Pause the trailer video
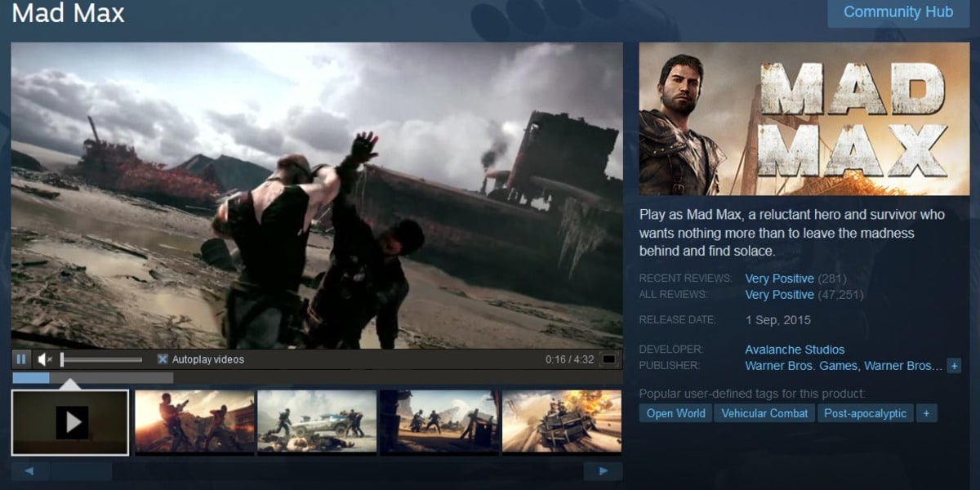 pyautogui.click(x=21, y=359)
